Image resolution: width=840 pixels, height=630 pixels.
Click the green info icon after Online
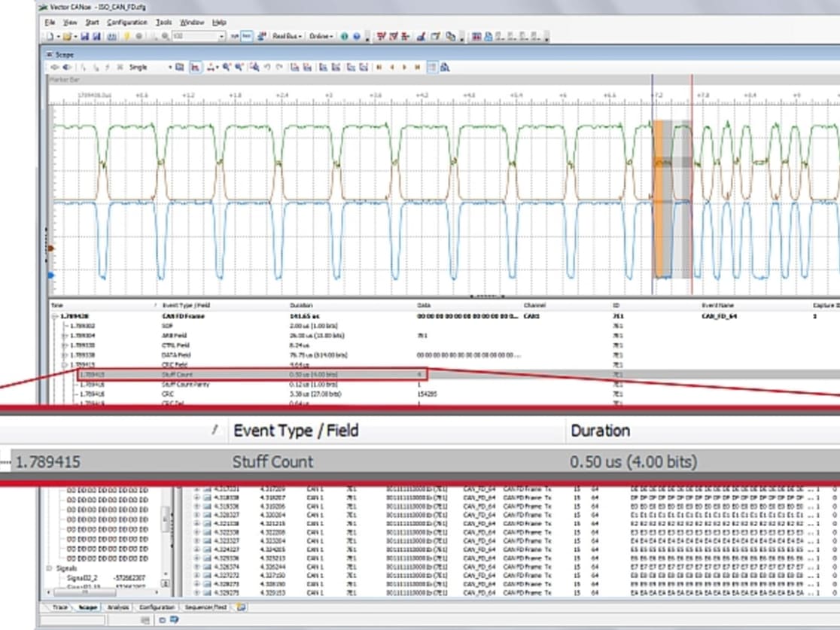click(x=344, y=36)
